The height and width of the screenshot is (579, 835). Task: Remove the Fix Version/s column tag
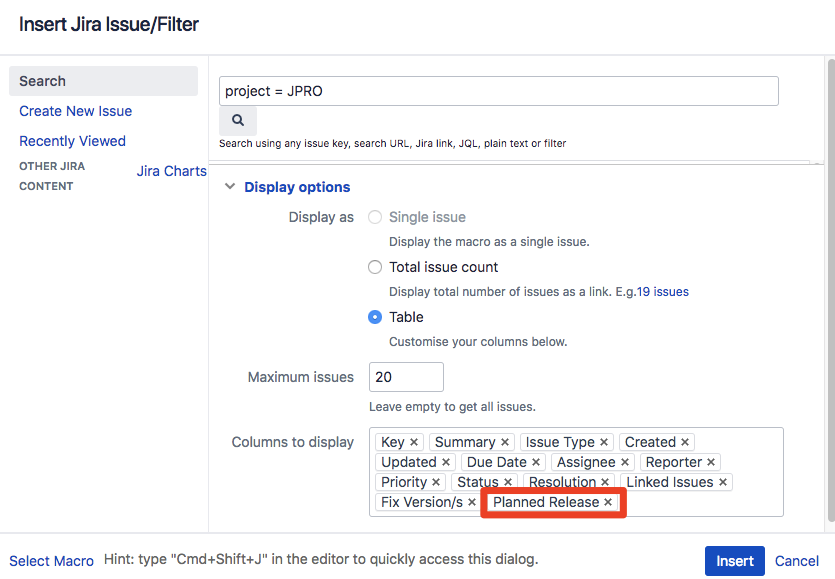[x=472, y=502]
